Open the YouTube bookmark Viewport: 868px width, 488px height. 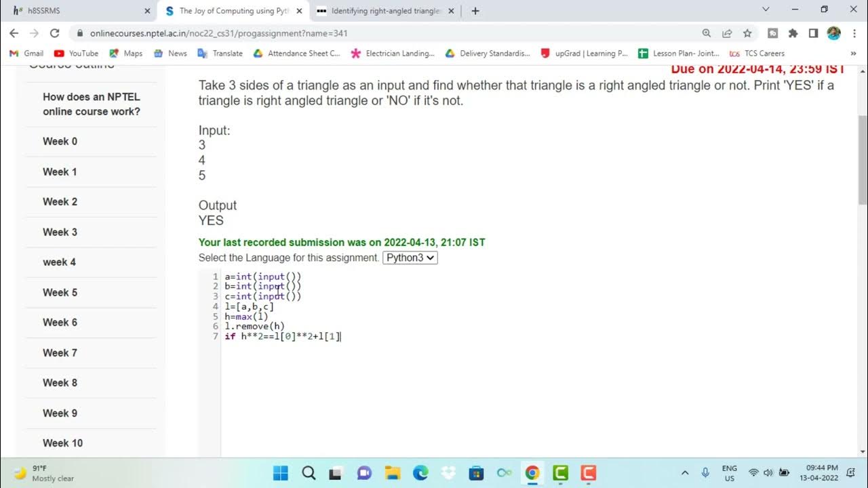[76, 54]
